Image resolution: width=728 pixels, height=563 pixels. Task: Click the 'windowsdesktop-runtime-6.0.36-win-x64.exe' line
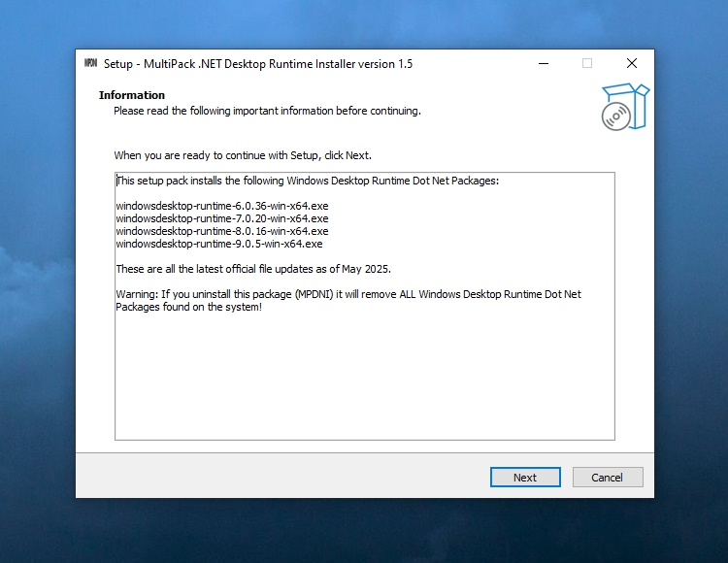coord(222,206)
